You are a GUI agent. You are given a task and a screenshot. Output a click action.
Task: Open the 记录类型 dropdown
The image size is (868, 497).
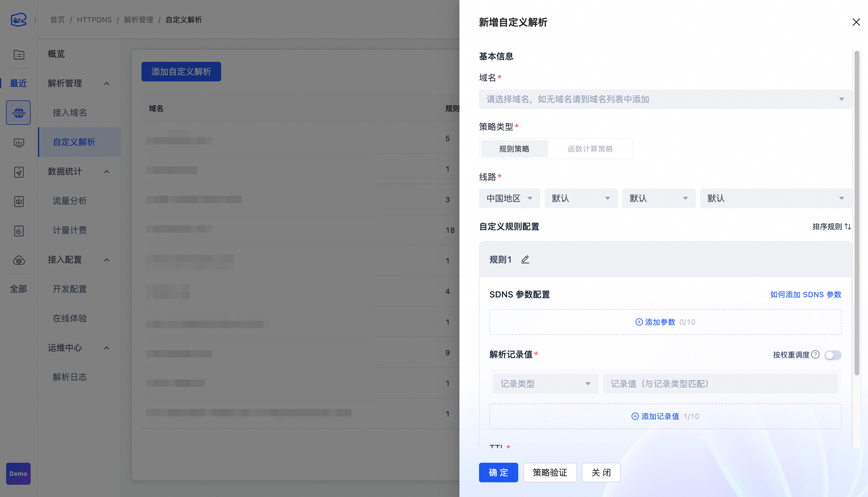tap(545, 384)
